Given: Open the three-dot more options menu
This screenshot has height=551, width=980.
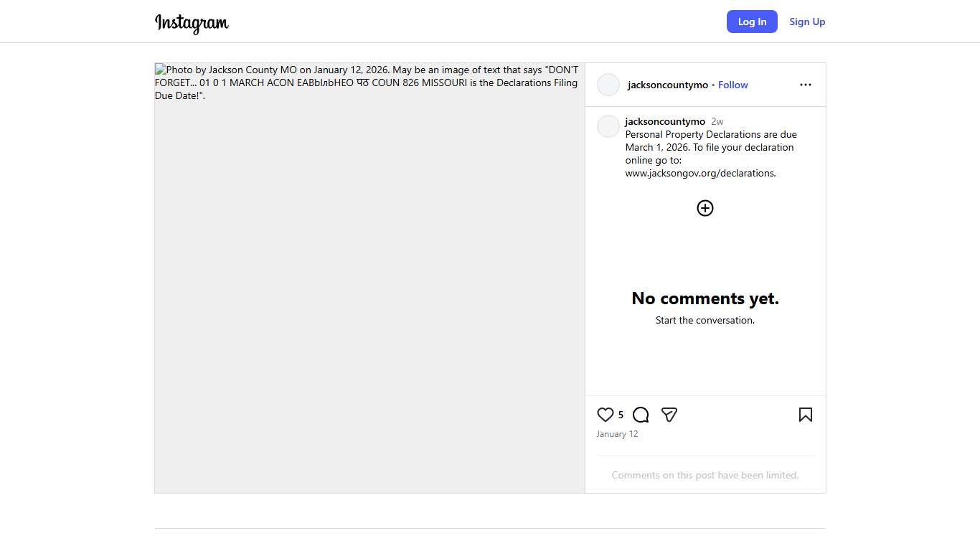Looking at the screenshot, I should (805, 85).
